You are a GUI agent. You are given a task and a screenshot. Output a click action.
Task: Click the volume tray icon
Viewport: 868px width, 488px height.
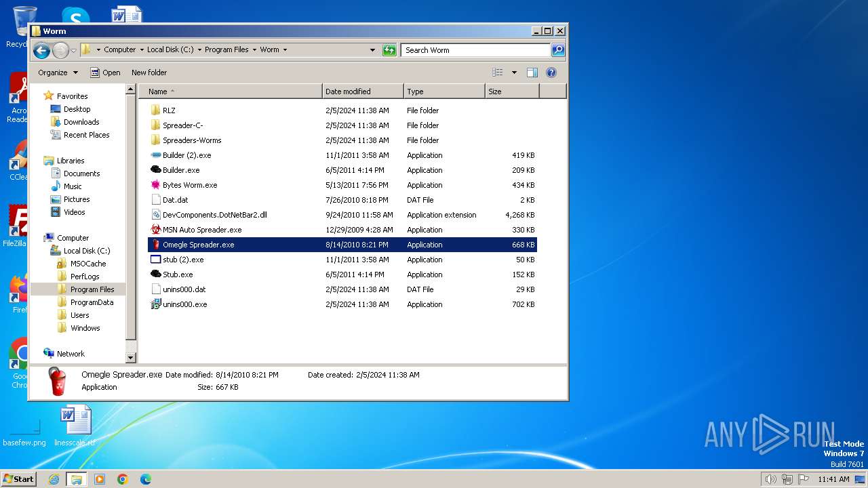point(770,479)
